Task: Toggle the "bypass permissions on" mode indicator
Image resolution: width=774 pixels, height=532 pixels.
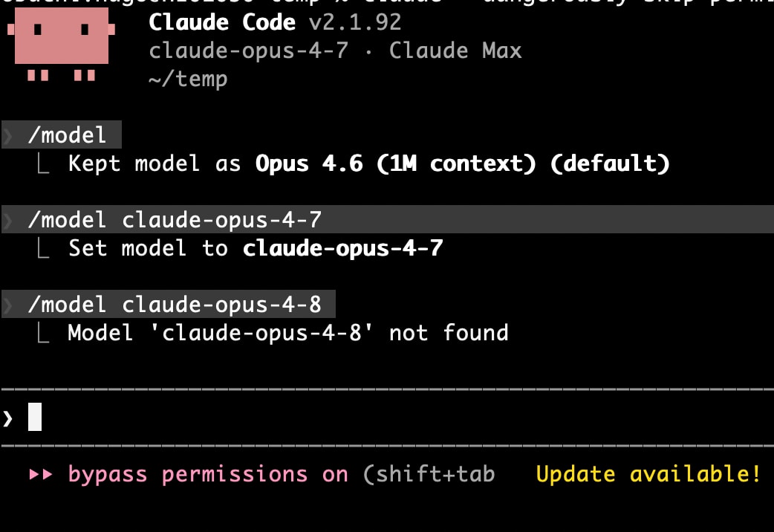Action: [207, 474]
